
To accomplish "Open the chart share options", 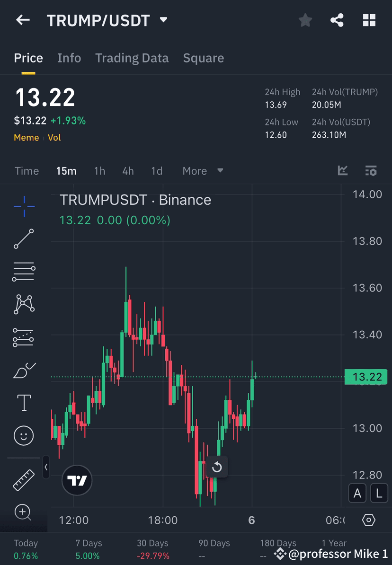I will pyautogui.click(x=337, y=20).
